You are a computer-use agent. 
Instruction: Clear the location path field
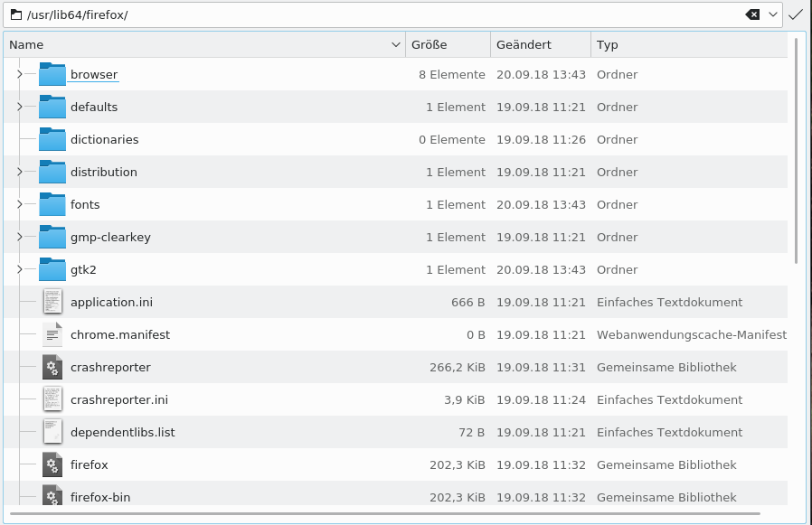coord(752,14)
